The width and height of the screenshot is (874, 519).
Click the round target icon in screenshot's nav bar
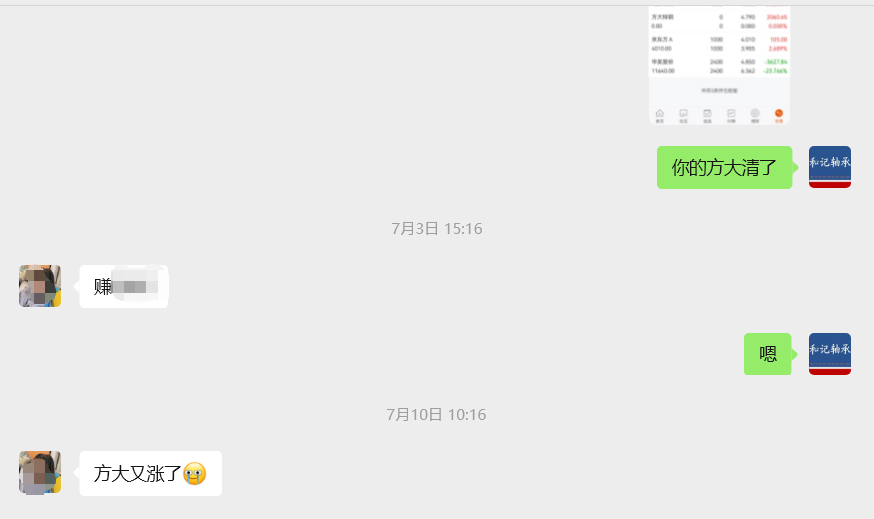(755, 114)
